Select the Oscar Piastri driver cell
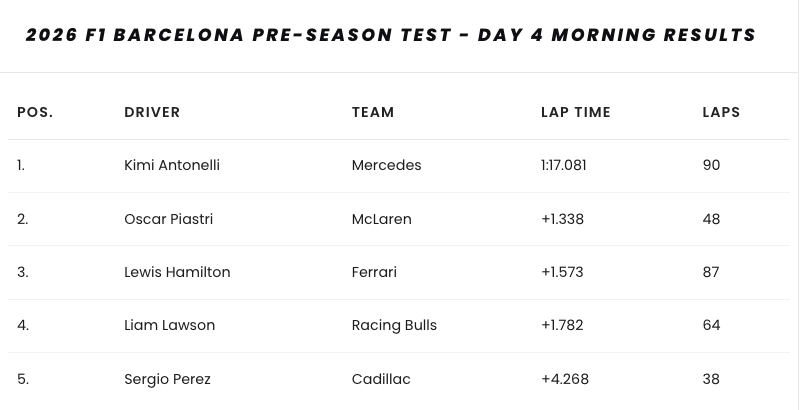The height and width of the screenshot is (410, 800). pos(168,219)
